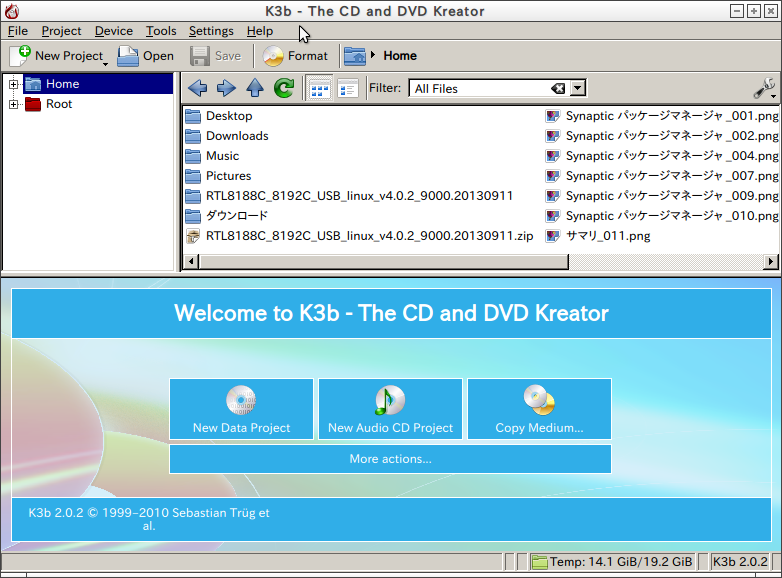Screen dimensions: 782x578
Task: Click the Save toolbar button
Action: click(215, 56)
